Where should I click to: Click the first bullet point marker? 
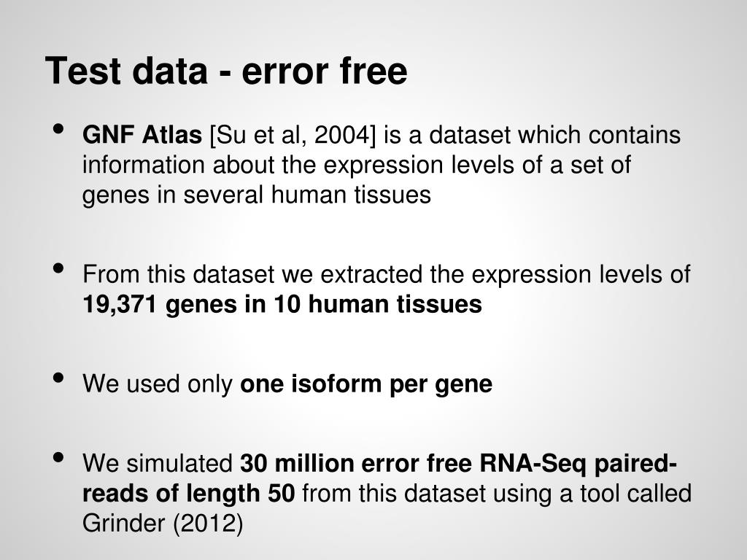58,129
